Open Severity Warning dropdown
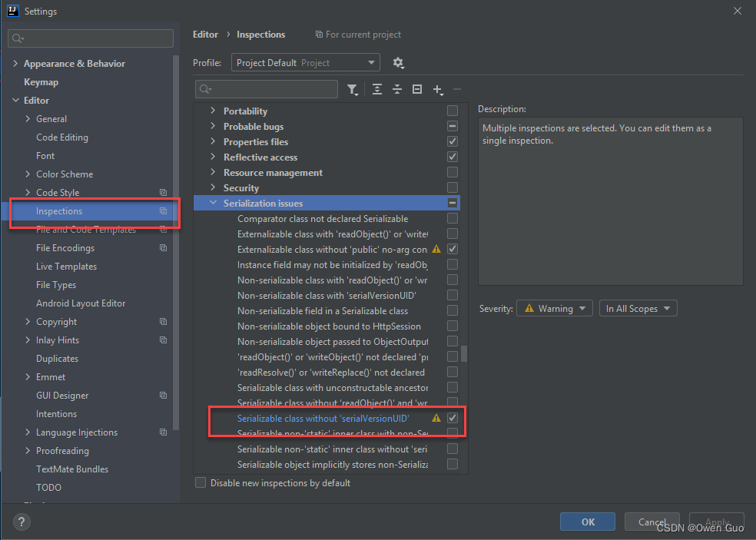756x540 pixels. pyautogui.click(x=555, y=309)
